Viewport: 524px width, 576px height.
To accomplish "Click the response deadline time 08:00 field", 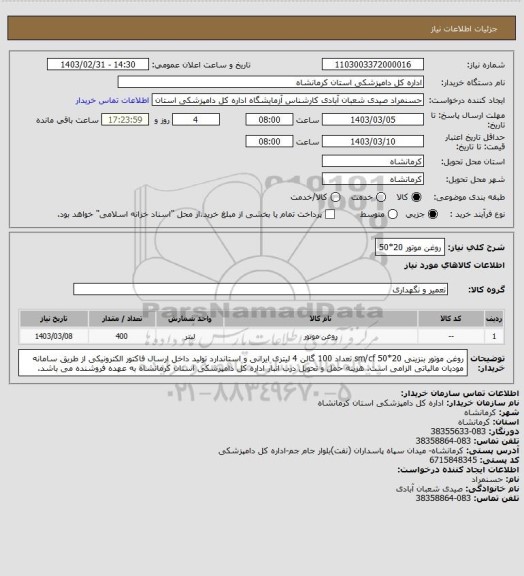I will point(269,120).
